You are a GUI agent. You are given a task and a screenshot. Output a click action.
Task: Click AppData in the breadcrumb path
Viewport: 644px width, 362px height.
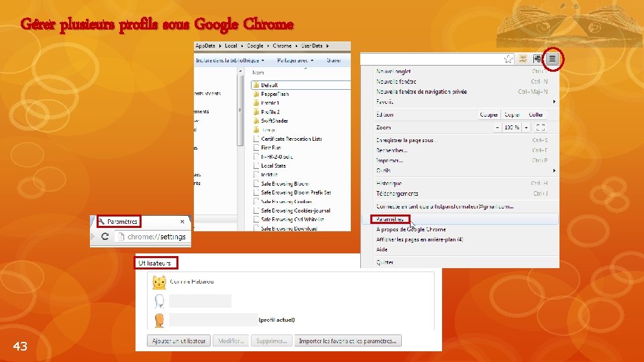point(205,46)
